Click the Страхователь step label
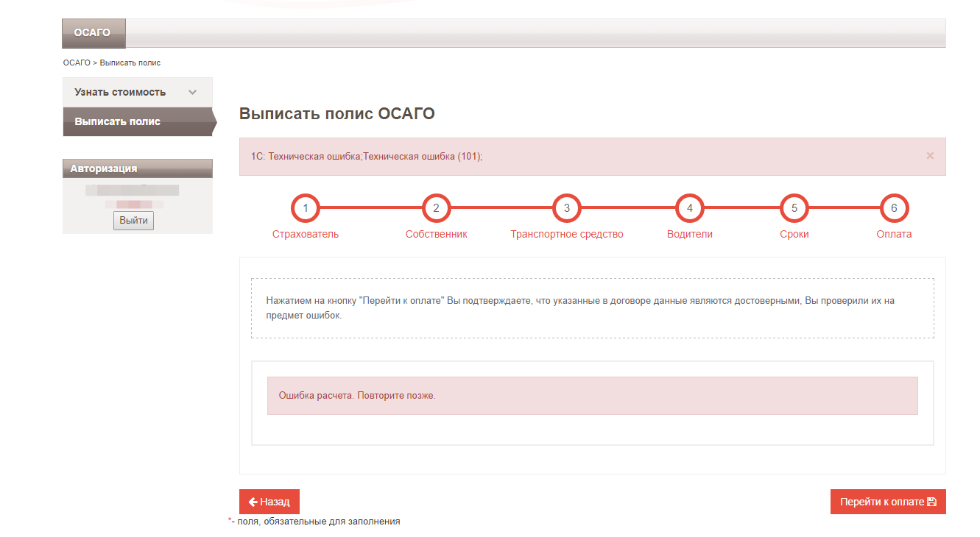Image resolution: width=980 pixels, height=537 pixels. tap(306, 235)
